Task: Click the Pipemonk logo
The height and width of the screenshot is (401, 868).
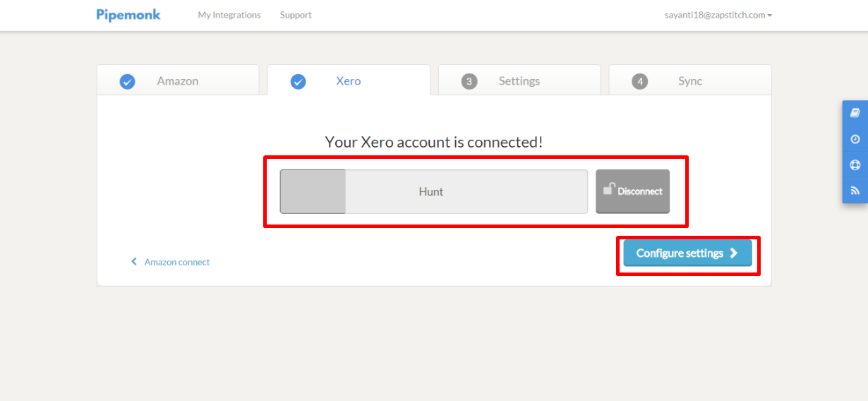Action: [128, 15]
